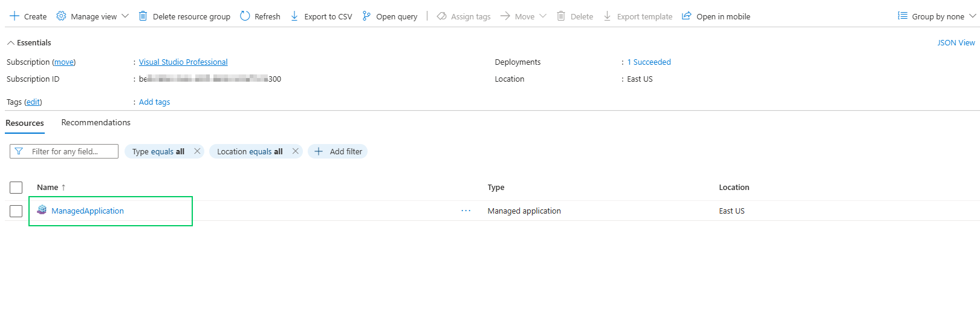Collapse the Essentials section

point(11,43)
